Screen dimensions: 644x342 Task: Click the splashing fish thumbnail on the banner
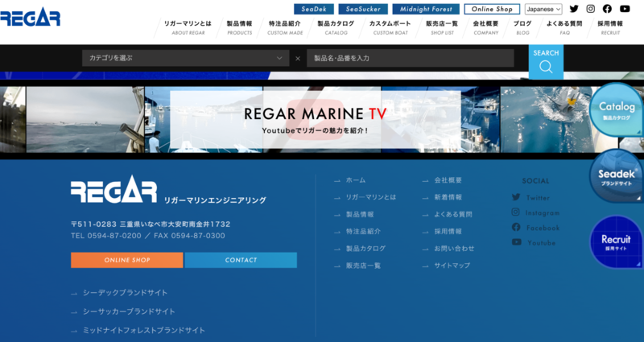pos(559,119)
